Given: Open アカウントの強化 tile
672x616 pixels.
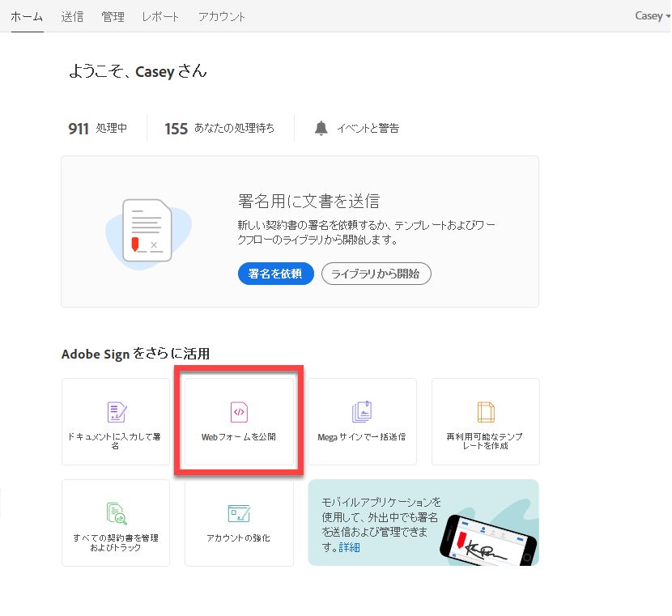Looking at the screenshot, I should [x=239, y=523].
